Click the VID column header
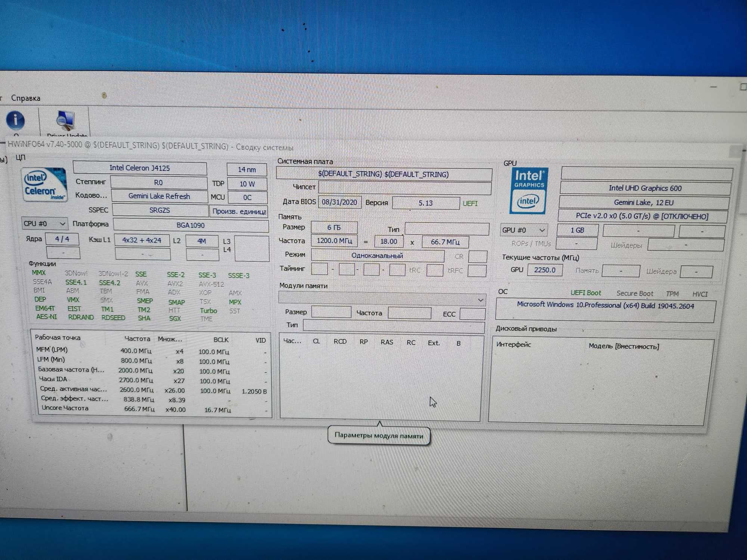 tap(261, 340)
